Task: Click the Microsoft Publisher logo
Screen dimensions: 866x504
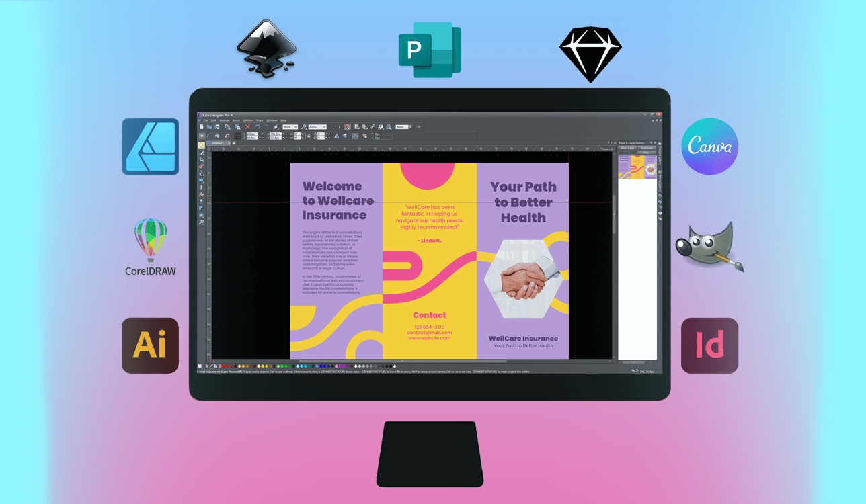Action: 429,50
